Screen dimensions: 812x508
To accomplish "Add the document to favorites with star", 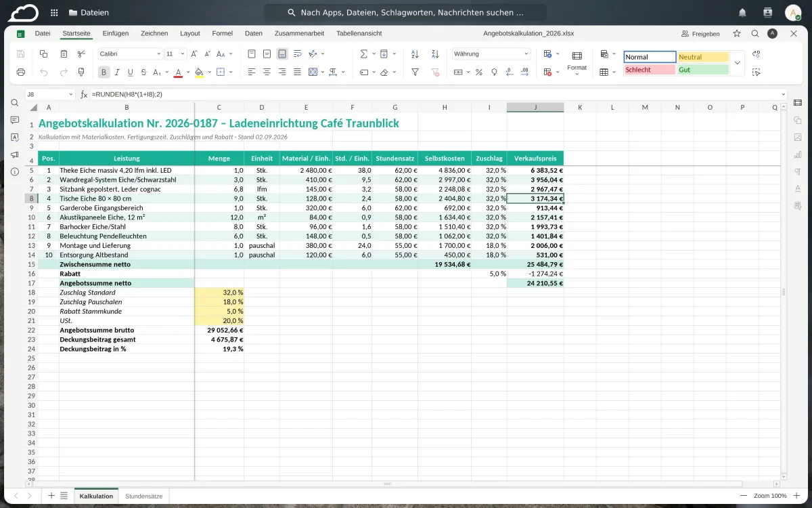I will pyautogui.click(x=737, y=33).
